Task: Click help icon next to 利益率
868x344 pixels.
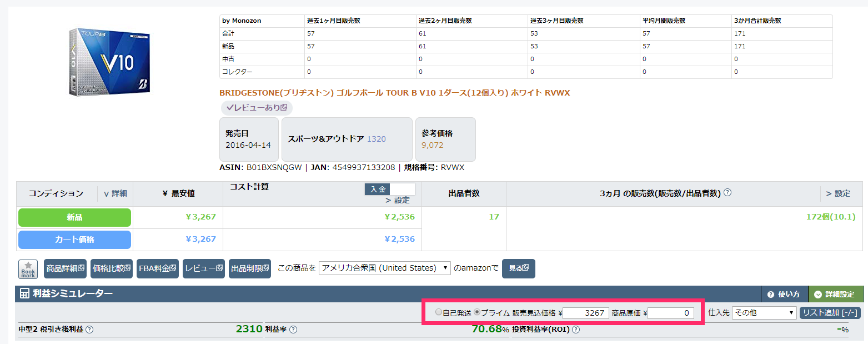Action: (x=293, y=330)
